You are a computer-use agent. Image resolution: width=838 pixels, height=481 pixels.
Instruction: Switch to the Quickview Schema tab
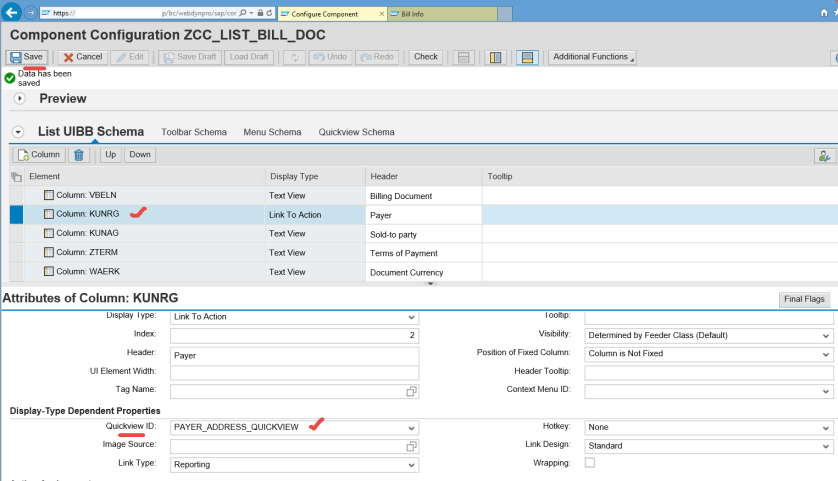[356, 132]
